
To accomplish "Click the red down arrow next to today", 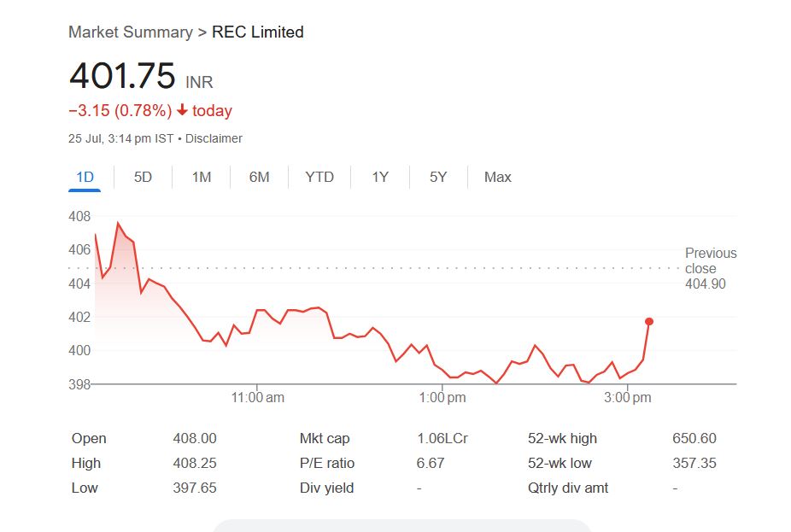I will tap(182, 110).
